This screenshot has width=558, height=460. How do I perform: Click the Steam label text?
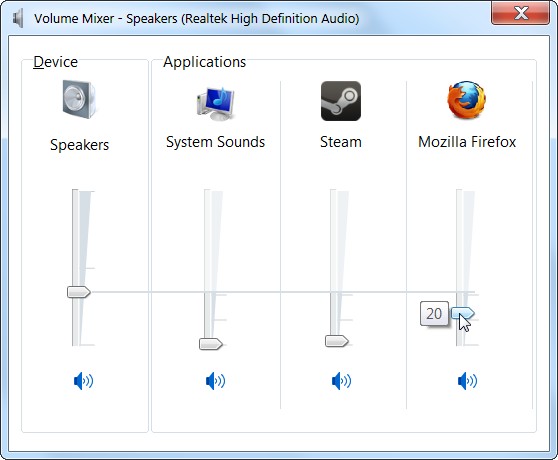coord(341,142)
